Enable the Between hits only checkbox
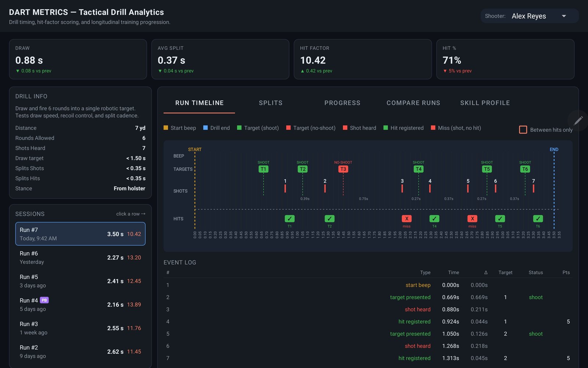This screenshot has width=588, height=368. (x=523, y=130)
